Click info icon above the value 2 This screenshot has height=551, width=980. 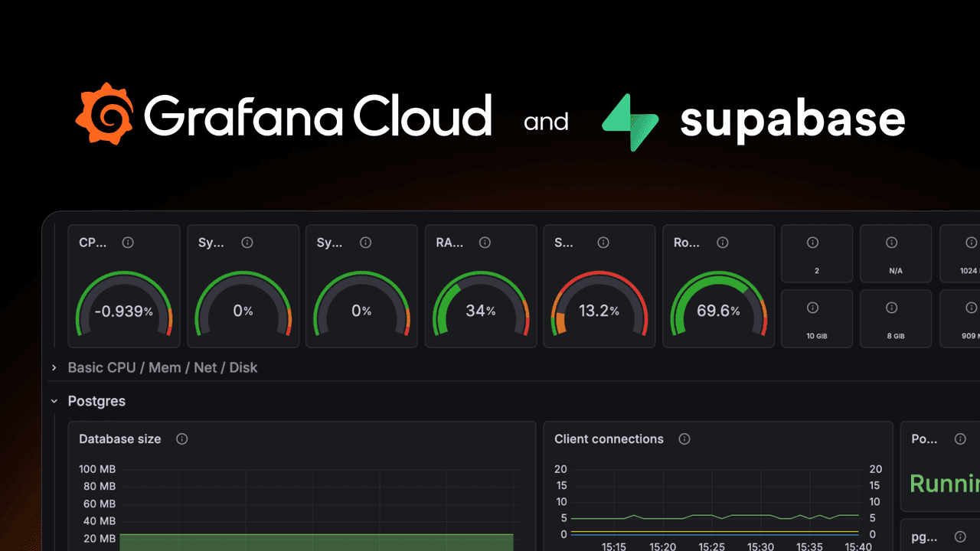pyautogui.click(x=812, y=243)
